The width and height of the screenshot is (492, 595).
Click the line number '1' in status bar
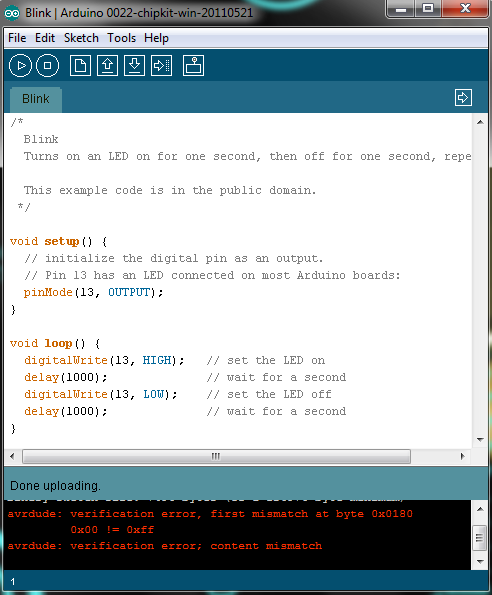coord(13,582)
